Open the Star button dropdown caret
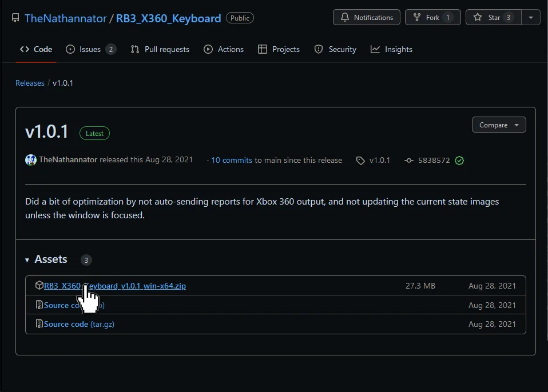 (x=530, y=17)
